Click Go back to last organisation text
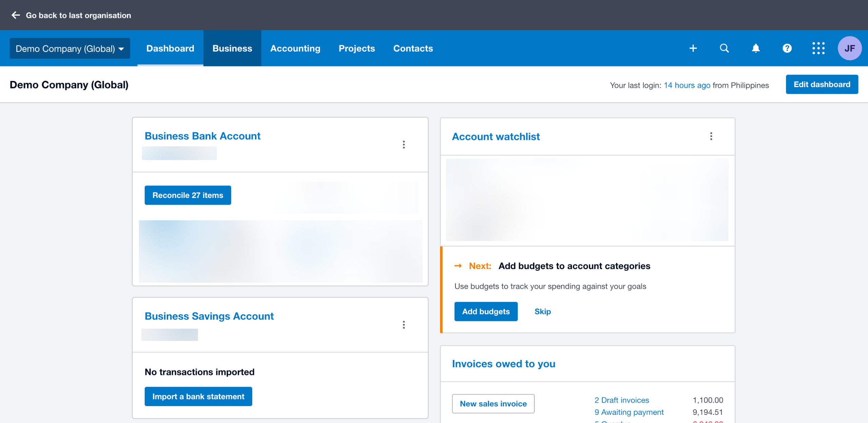 (78, 15)
